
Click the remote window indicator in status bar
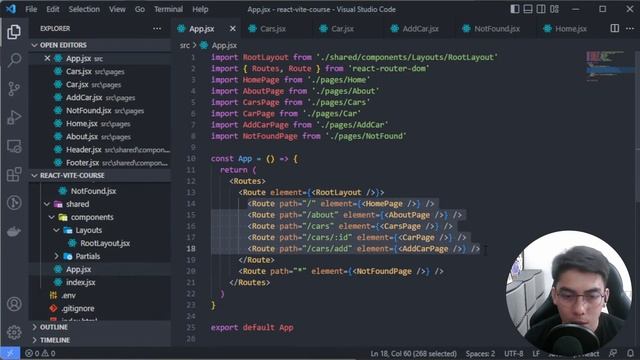click(10, 353)
